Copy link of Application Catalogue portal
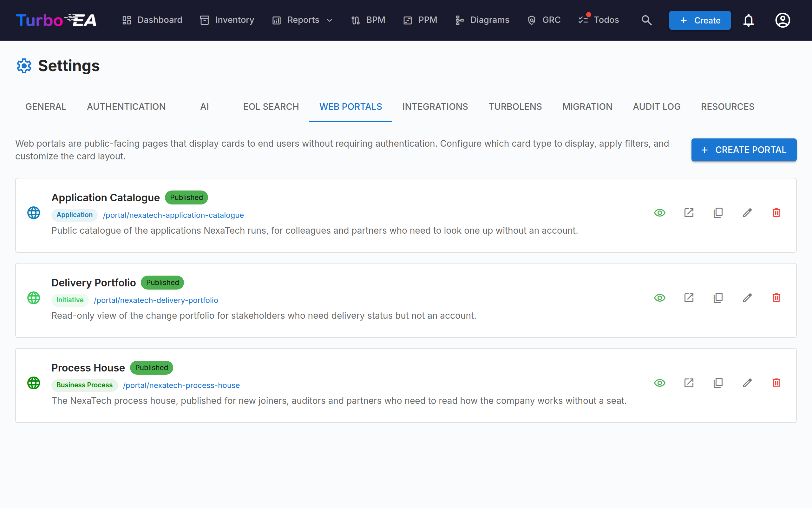812x508 pixels. 718,213
